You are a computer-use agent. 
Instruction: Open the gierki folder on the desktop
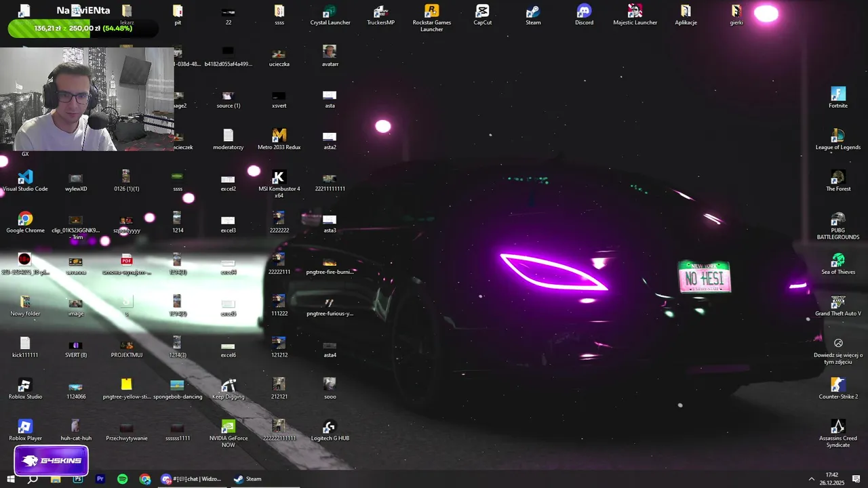(736, 15)
